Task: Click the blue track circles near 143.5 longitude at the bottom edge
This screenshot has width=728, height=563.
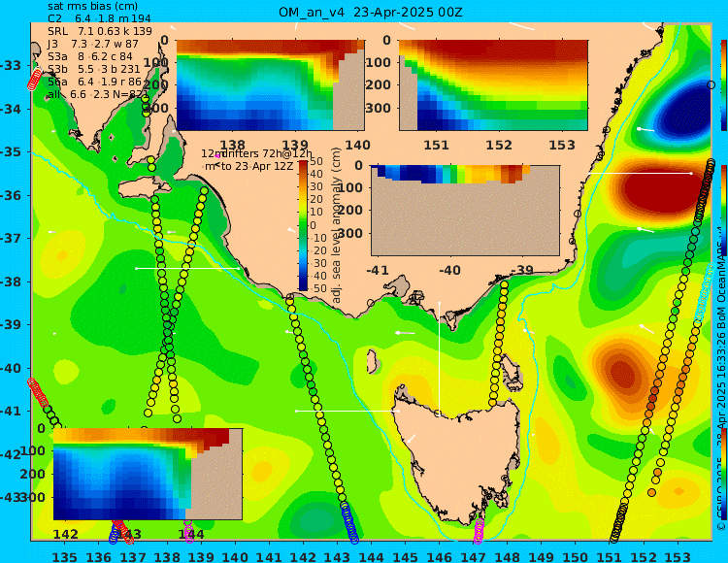Action: 349,523
